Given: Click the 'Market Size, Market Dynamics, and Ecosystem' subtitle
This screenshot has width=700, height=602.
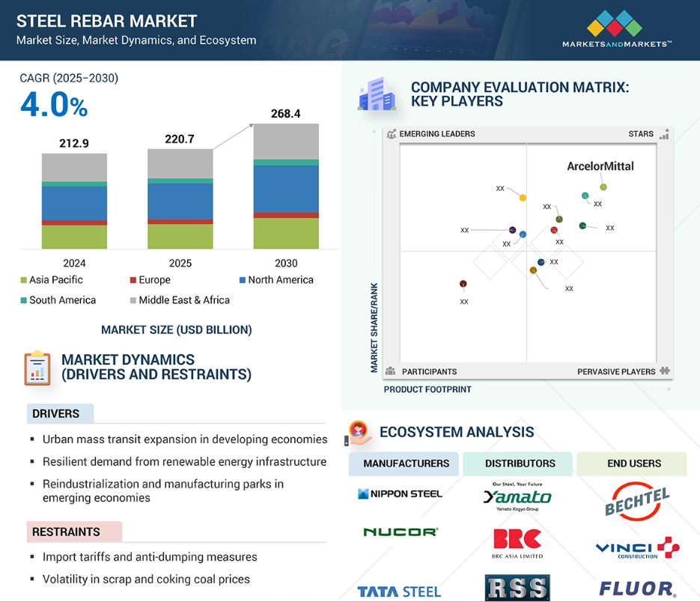Looking at the screenshot, I should 136,40.
